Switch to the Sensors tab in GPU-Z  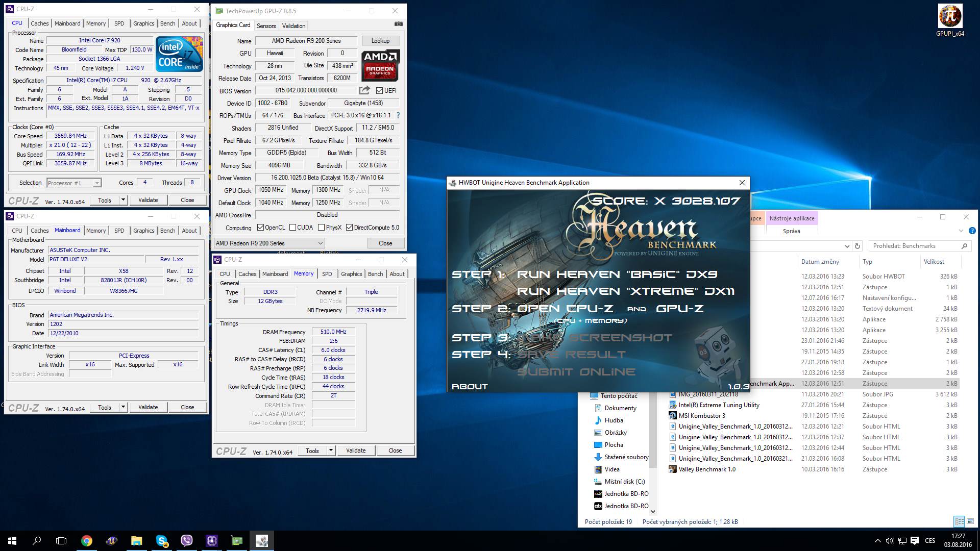pos(266,26)
